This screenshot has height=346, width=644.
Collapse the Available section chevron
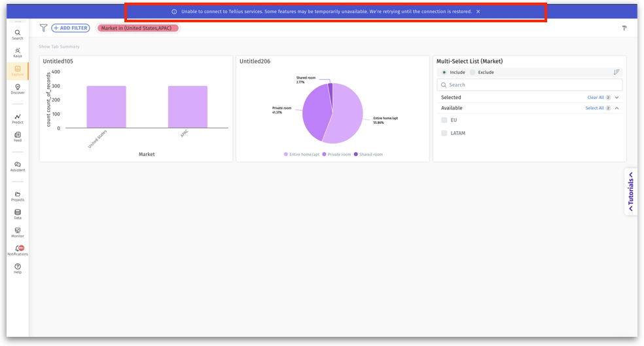pyautogui.click(x=617, y=108)
